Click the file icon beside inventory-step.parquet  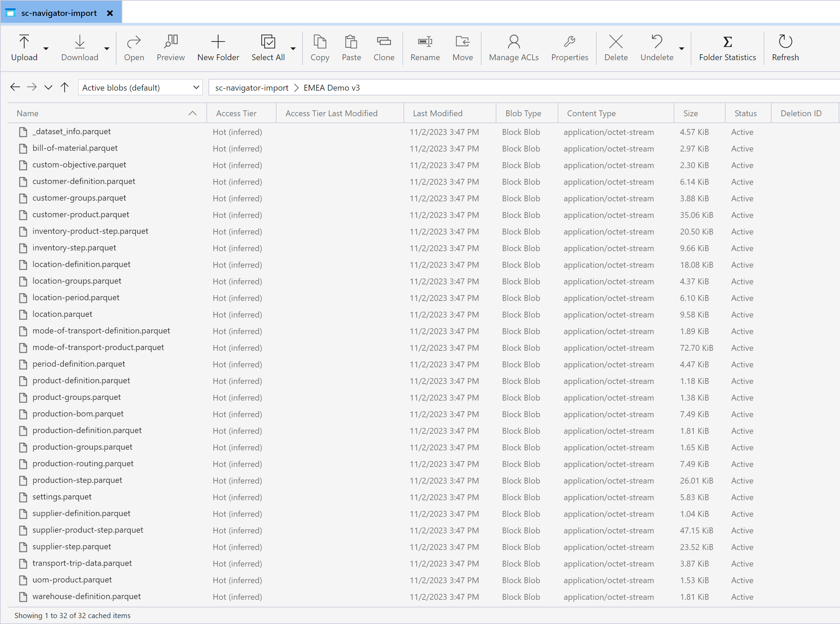click(23, 248)
